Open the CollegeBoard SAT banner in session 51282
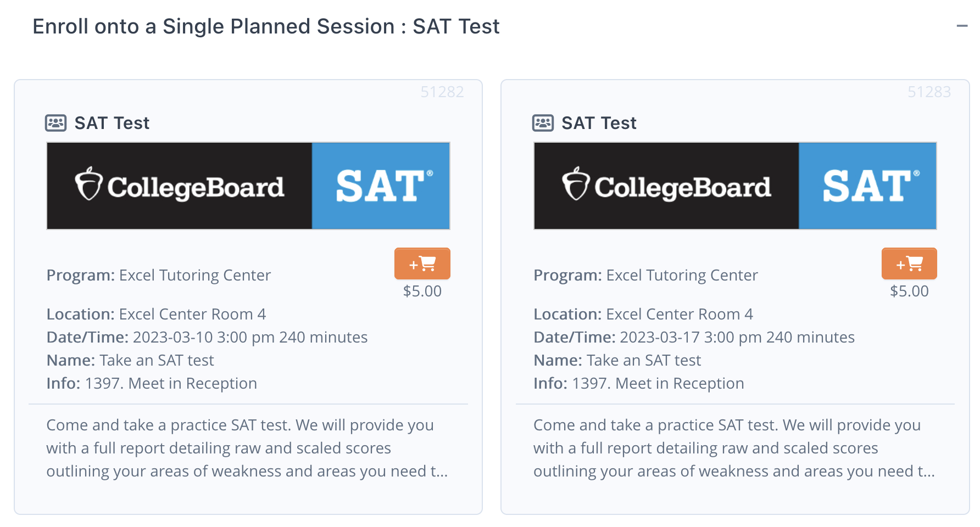 pos(248,186)
